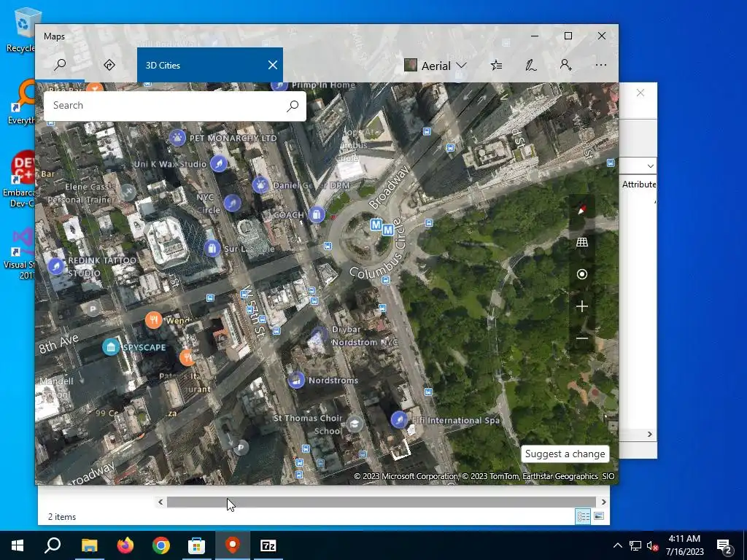Open Microsoft Store from the taskbar
This screenshot has width=747, height=560.
pos(196,545)
